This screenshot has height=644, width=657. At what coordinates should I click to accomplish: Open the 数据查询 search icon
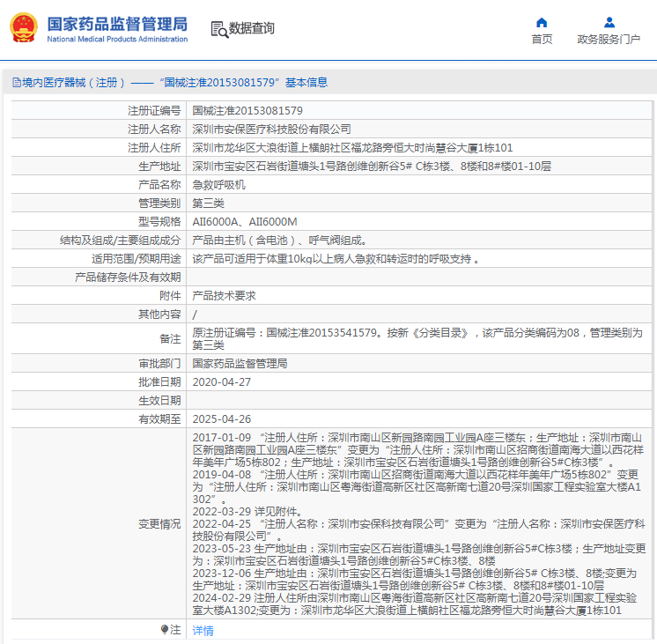point(219,29)
